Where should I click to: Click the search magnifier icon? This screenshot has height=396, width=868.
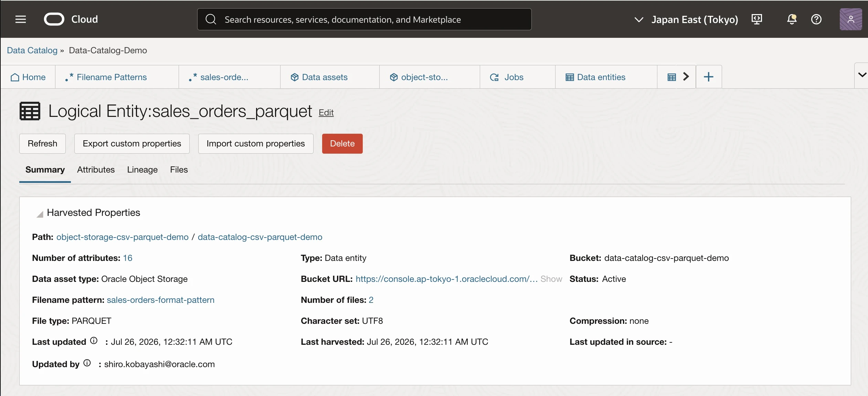[211, 19]
